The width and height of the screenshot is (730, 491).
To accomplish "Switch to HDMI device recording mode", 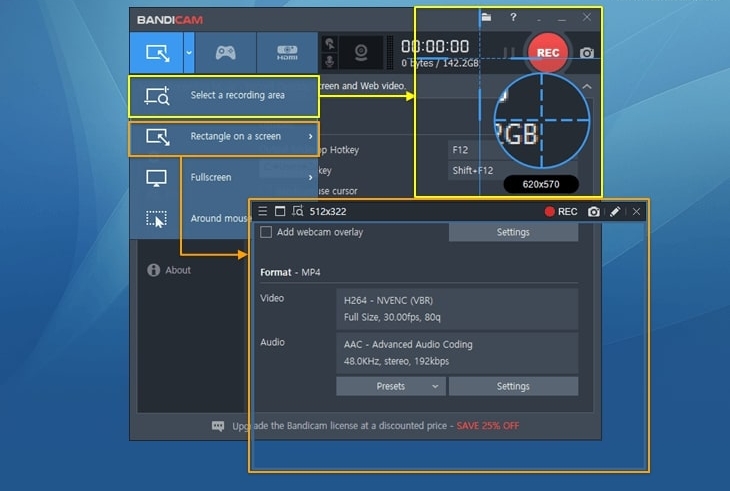I will point(287,53).
